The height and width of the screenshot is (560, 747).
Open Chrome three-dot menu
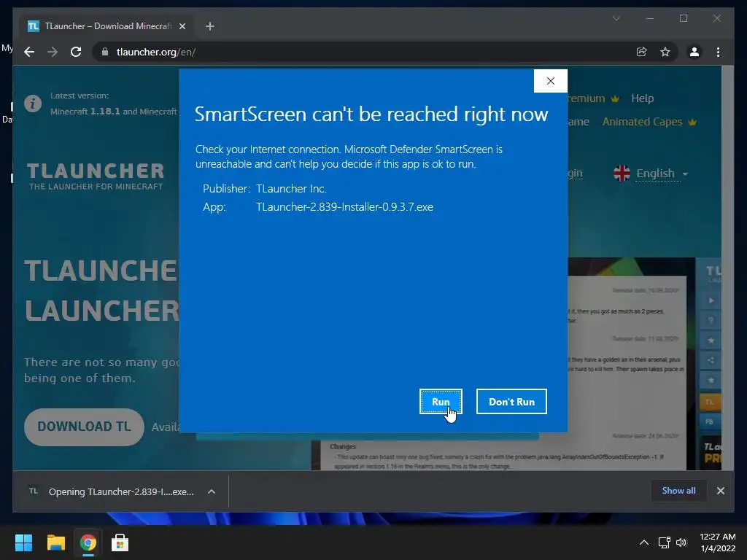[718, 52]
